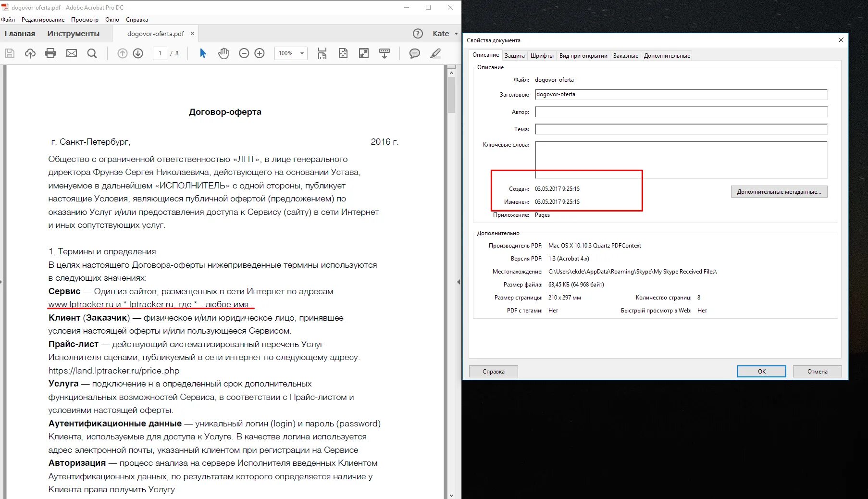Open the Просмотр menu
Viewport: 868px width, 499px height.
point(85,20)
